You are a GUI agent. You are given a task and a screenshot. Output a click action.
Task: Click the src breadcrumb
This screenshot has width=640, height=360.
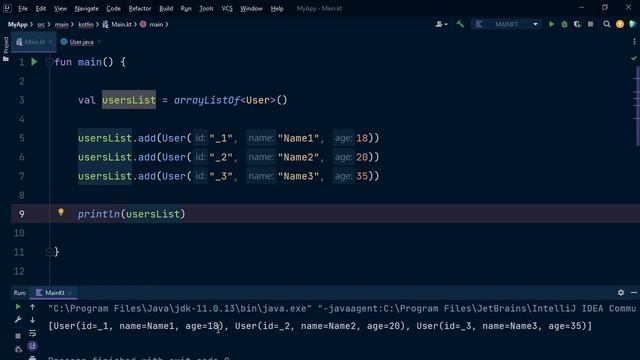click(x=41, y=24)
